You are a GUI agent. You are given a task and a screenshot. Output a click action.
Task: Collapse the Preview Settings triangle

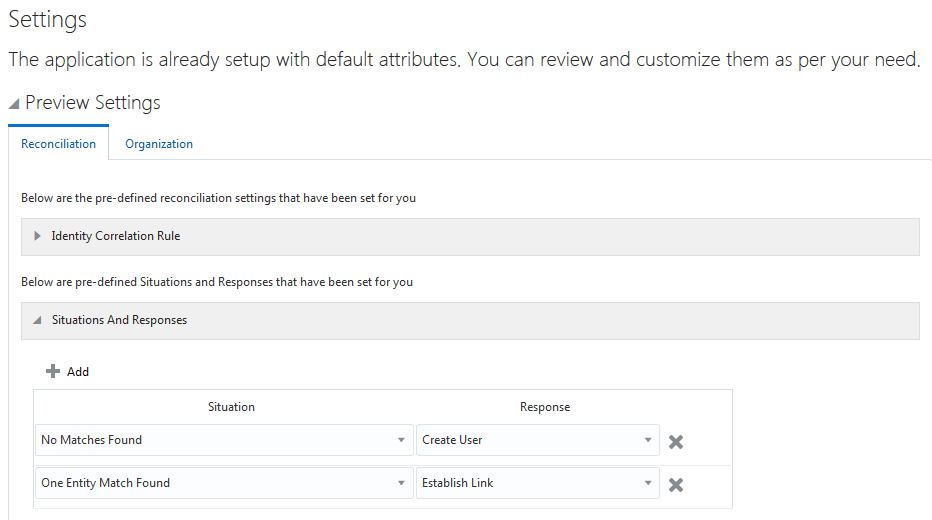[x=14, y=103]
